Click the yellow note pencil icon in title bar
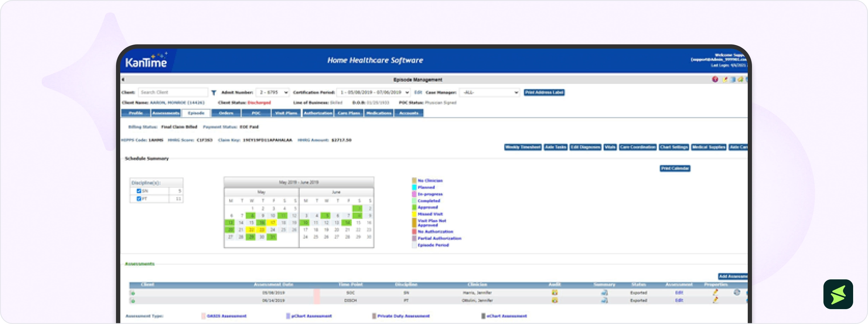 pyautogui.click(x=725, y=79)
